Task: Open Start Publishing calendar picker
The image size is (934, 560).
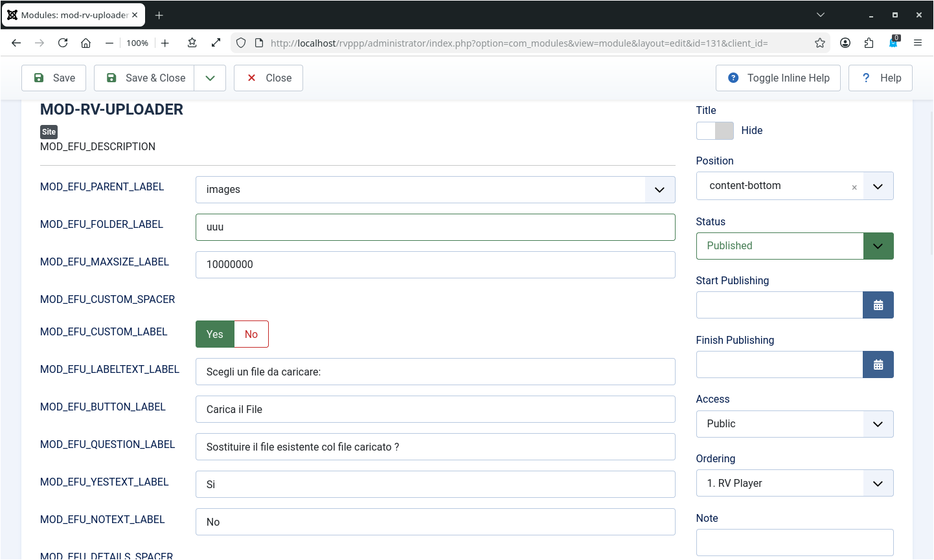Action: 878,305
